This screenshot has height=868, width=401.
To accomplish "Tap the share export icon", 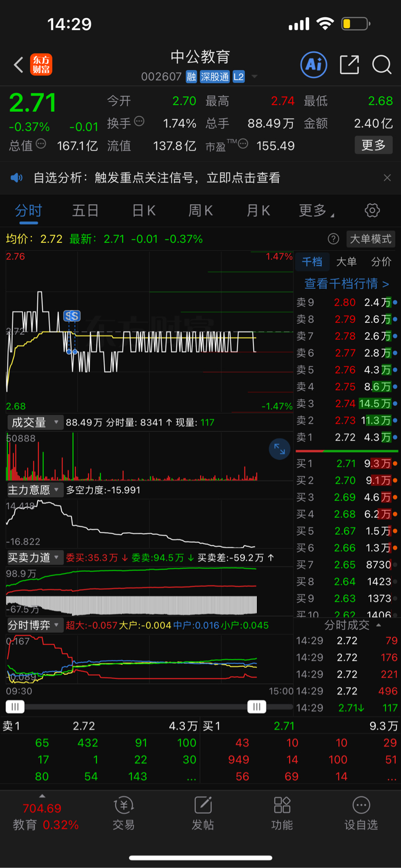I will [349, 65].
